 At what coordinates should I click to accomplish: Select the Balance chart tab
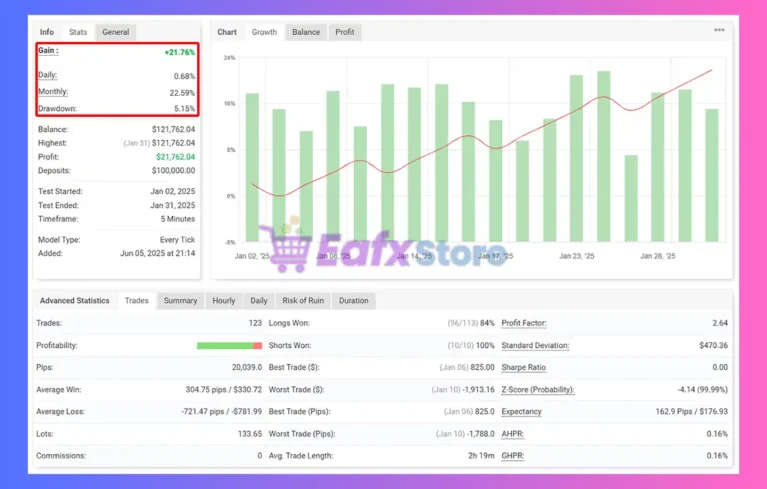[x=306, y=32]
